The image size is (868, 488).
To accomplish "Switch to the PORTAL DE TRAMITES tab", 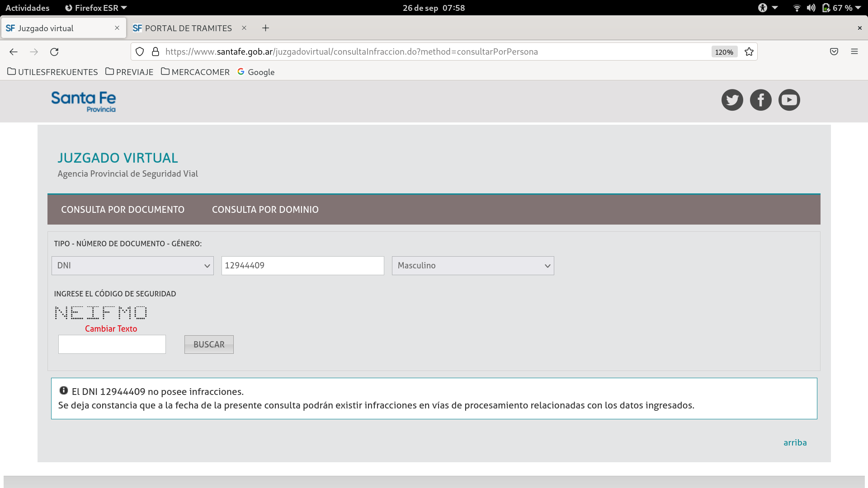I will point(188,28).
